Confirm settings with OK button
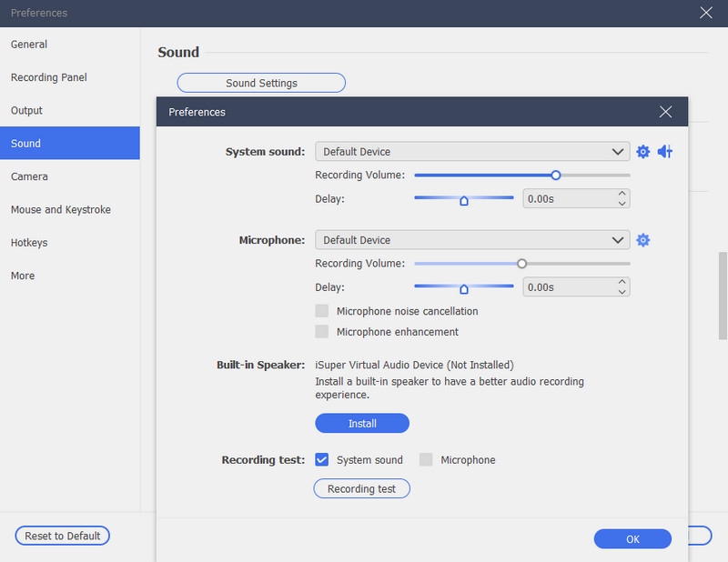728x562 pixels. click(x=632, y=538)
